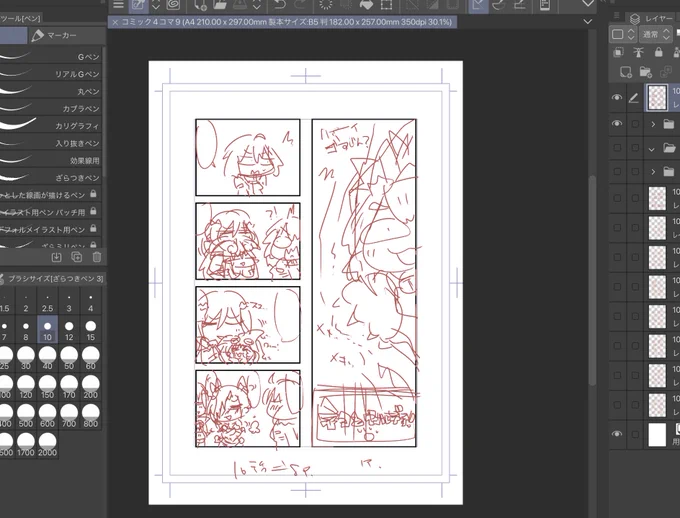Choose brush size 2000
This screenshot has width=680, height=518.
pyautogui.click(x=47, y=446)
